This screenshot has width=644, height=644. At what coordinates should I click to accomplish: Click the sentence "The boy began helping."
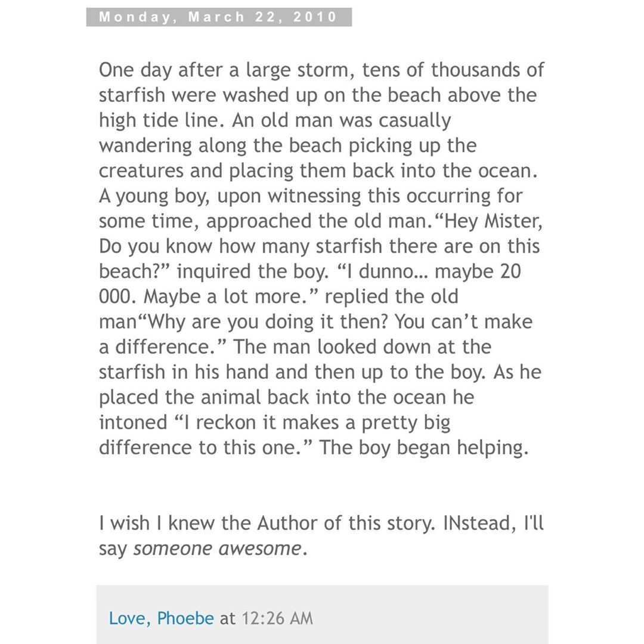pos(424,448)
